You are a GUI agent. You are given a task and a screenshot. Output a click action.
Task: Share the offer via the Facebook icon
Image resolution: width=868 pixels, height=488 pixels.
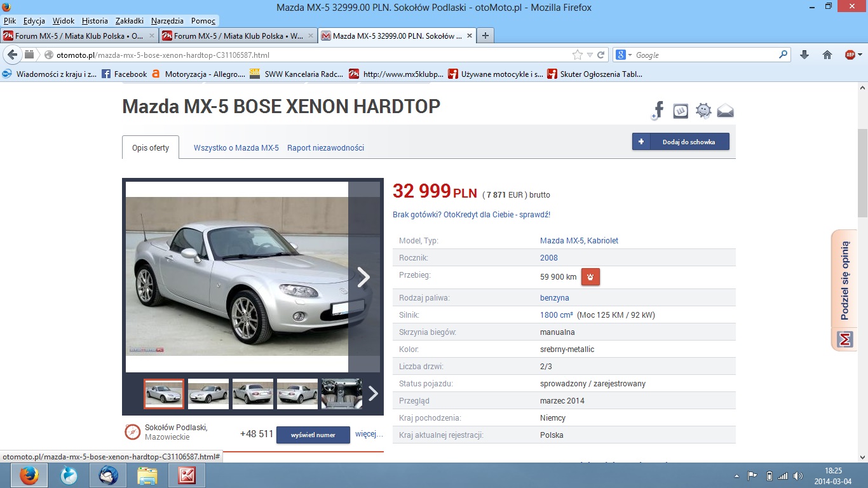[x=658, y=111]
